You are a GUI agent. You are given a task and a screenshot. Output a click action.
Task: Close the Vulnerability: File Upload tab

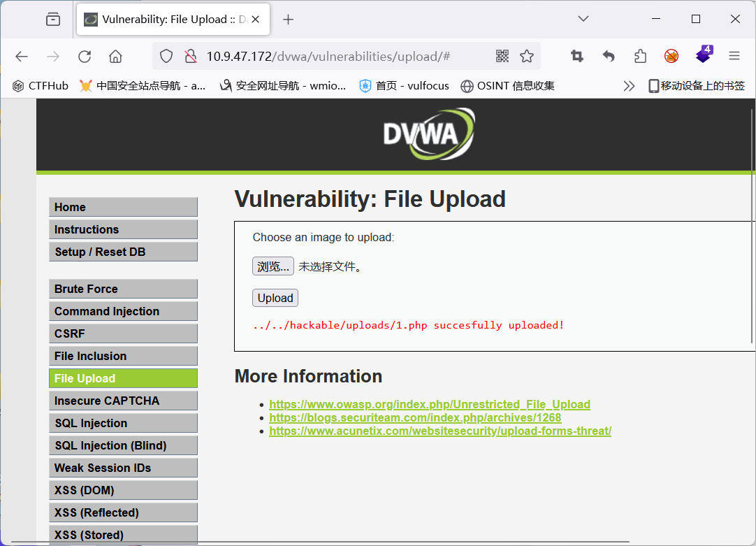pyautogui.click(x=256, y=20)
